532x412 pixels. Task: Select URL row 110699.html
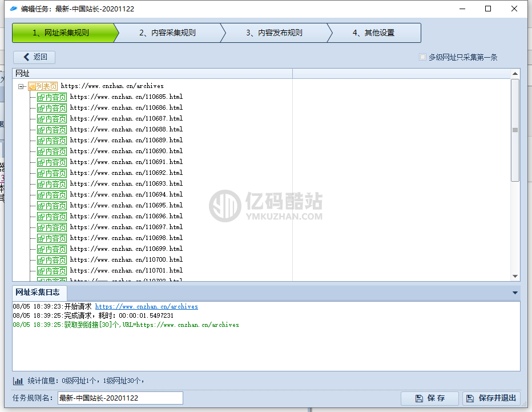[127, 249]
